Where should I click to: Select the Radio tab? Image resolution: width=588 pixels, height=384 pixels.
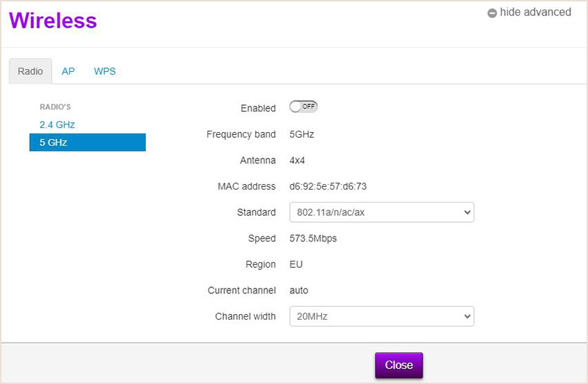click(x=30, y=71)
